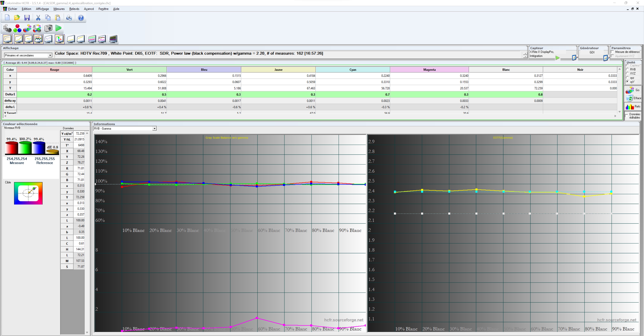This screenshot has width=644, height=336.
Task: Enable the Mesure de référence checkbox
Action: pos(612,52)
